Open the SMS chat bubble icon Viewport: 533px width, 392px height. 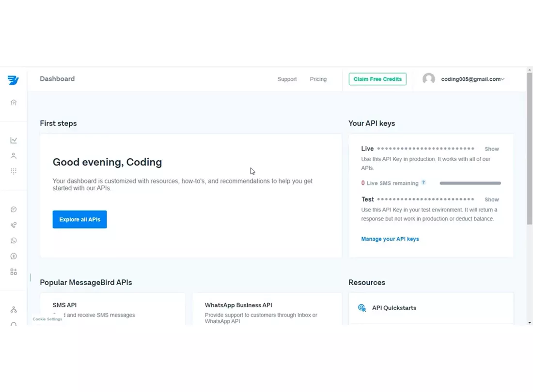tap(14, 210)
